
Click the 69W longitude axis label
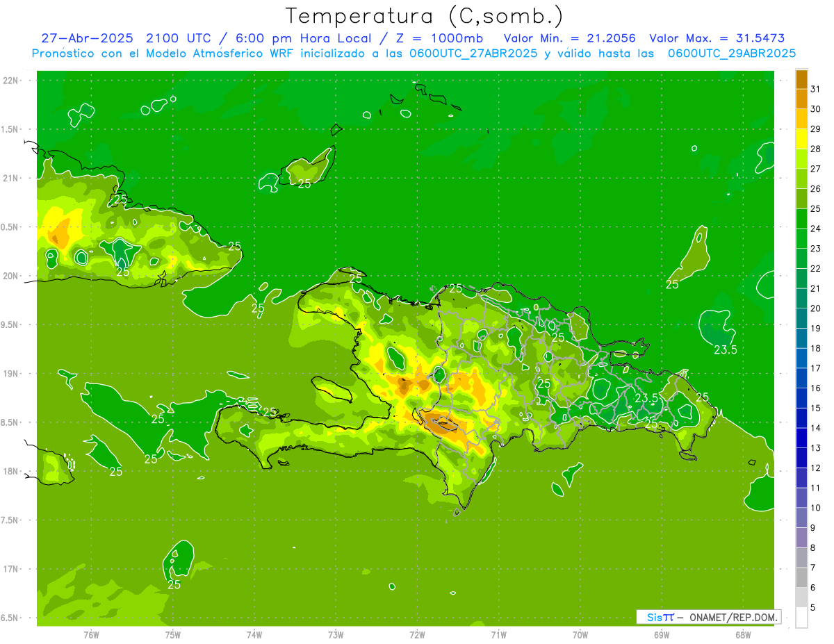point(662,635)
